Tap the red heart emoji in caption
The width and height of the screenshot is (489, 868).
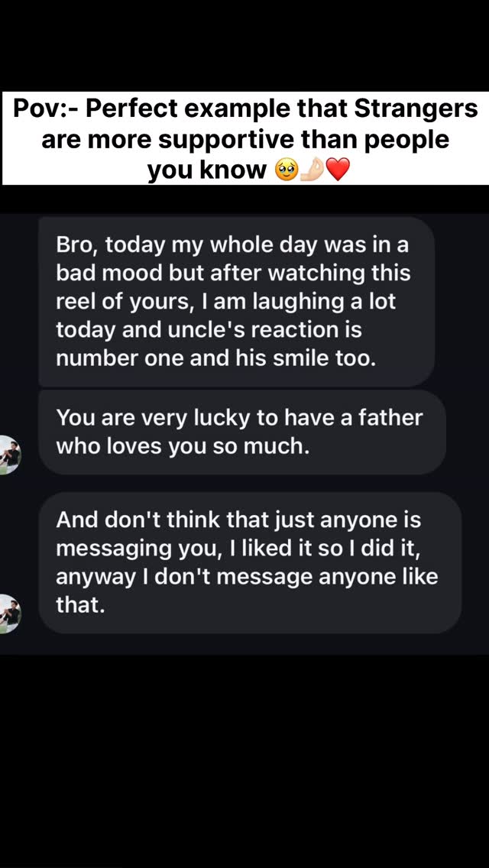pos(337,170)
